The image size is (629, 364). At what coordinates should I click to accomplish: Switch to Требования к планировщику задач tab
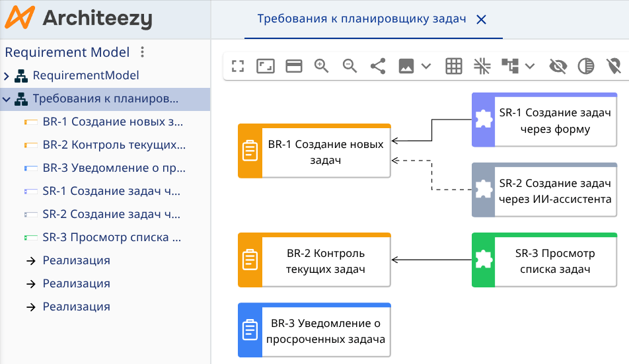point(361,19)
